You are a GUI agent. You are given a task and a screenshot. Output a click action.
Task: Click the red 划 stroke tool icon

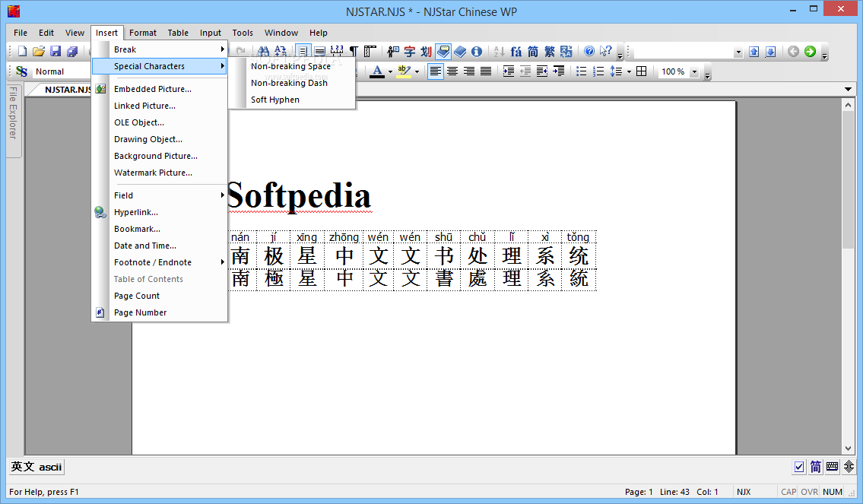tap(426, 51)
